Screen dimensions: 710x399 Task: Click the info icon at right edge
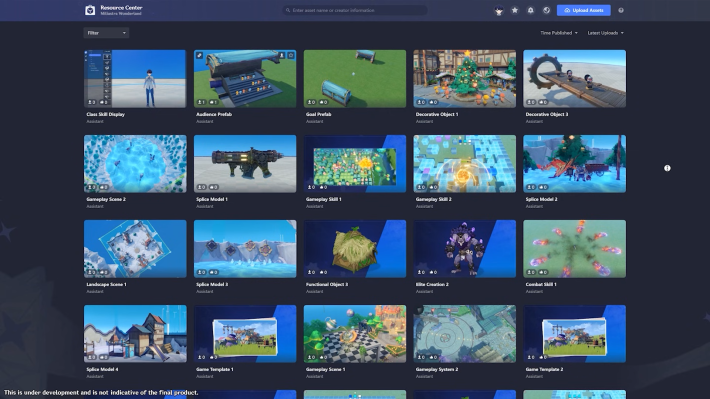point(667,168)
